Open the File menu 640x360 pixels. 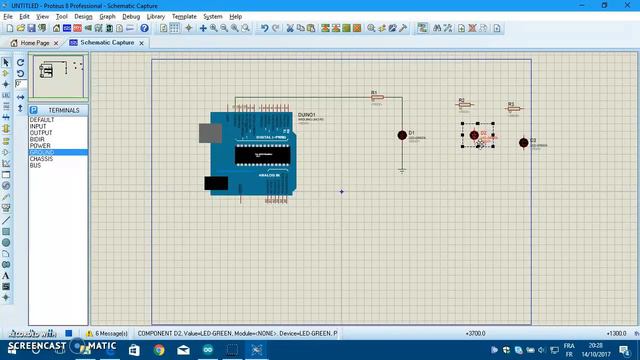pyautogui.click(x=8, y=17)
